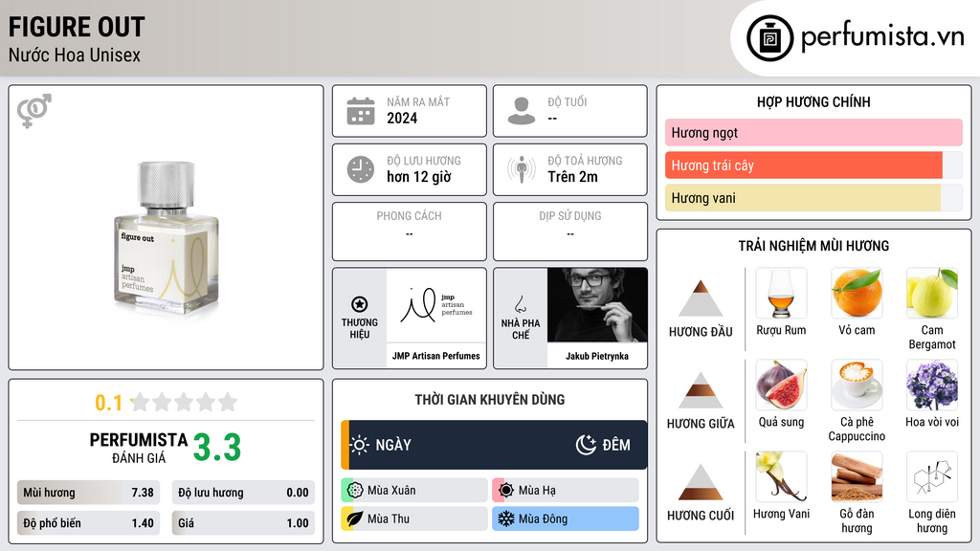Click the 'hơn 12 giờ' longevity value
Viewport: 980px width, 551px height.
click(x=419, y=177)
